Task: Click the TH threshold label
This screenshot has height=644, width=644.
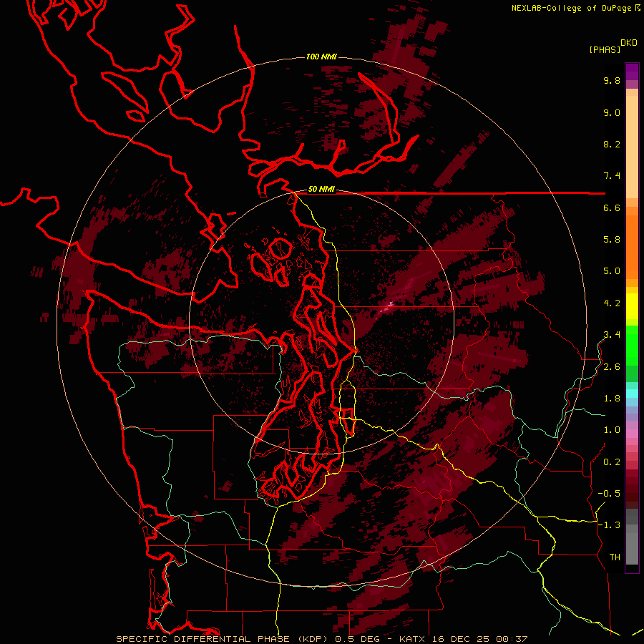Action: point(615,557)
